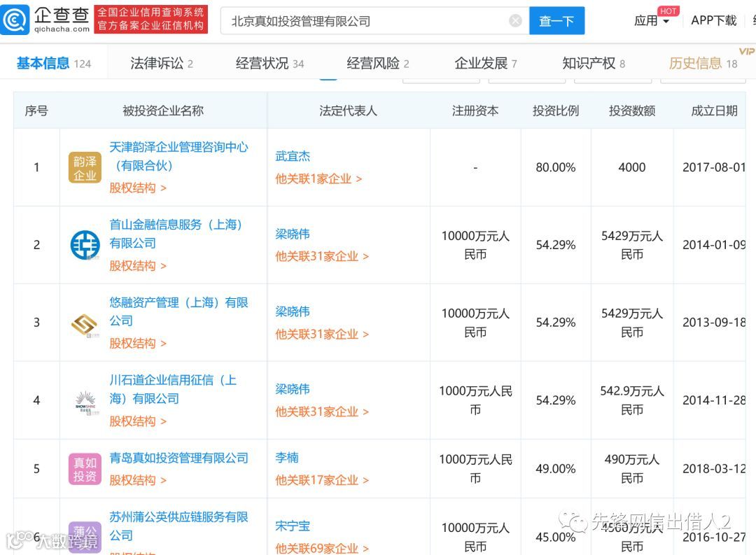The height and width of the screenshot is (555, 756).
Task: Click the HOT badge beside 应用
Action: 668,11
